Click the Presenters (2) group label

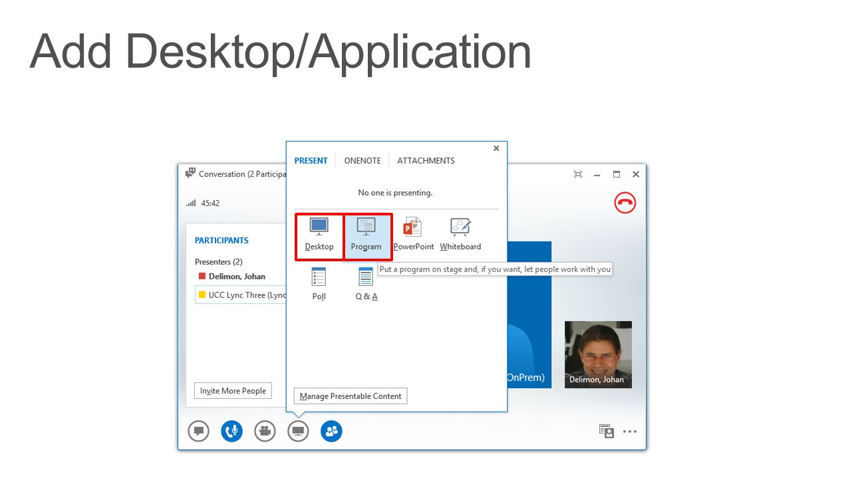pos(219,262)
